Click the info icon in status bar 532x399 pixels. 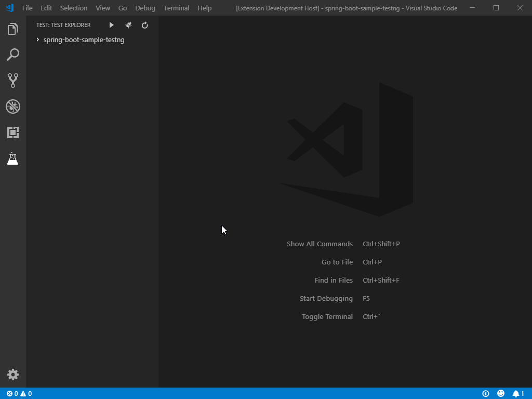pyautogui.click(x=486, y=394)
